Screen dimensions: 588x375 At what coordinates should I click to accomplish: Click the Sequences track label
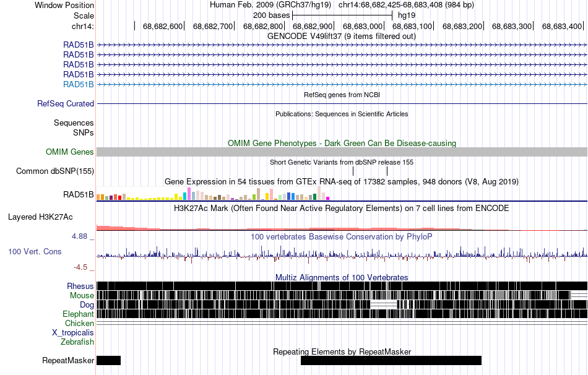pyautogui.click(x=74, y=123)
